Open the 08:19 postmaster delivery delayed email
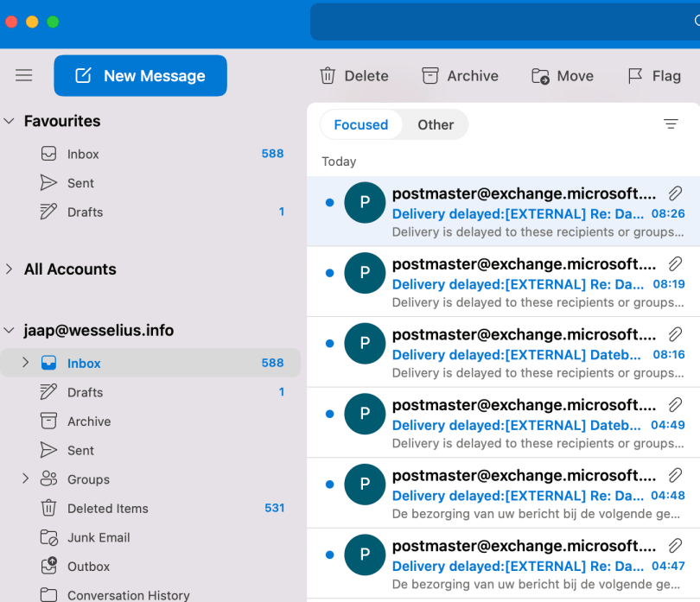This screenshot has width=700, height=602. click(x=519, y=282)
